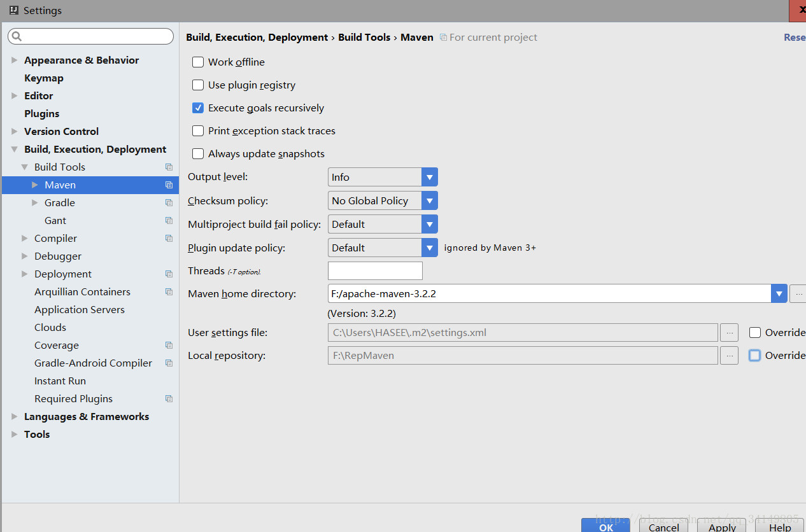Expand the Editor settings node
The image size is (806, 532).
pyautogui.click(x=15, y=95)
